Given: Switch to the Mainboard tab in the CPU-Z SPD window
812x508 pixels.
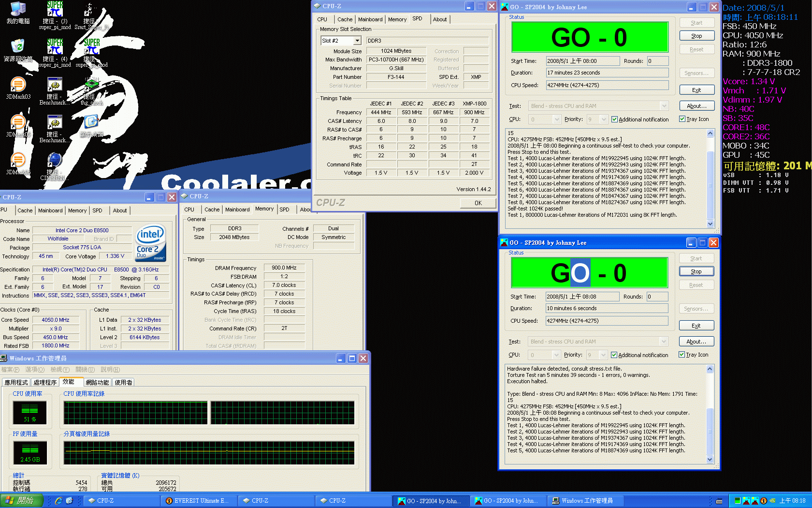Looking at the screenshot, I should tap(370, 19).
